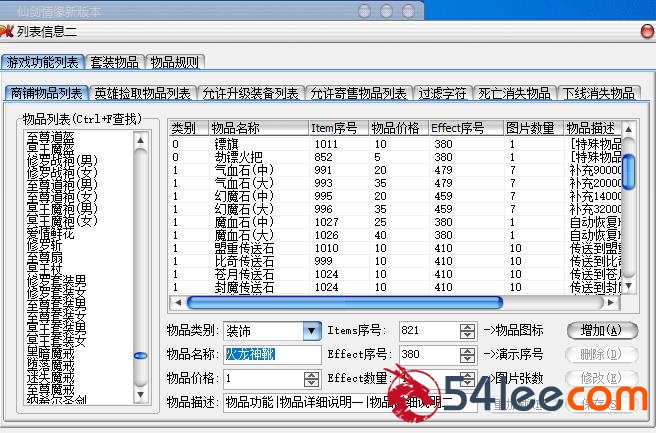Click the 物品名称 column header
The height and width of the screenshot is (433, 656).
(258, 128)
